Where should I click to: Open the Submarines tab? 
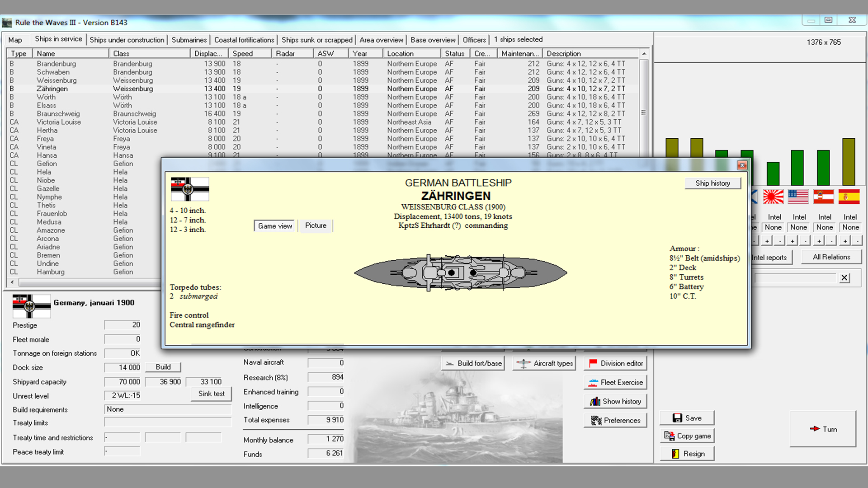point(189,40)
